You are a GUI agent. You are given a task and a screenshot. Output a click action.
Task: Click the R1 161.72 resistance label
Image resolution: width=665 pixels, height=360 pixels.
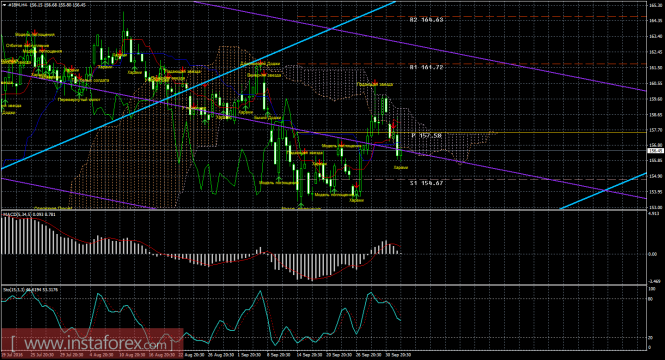coord(426,67)
